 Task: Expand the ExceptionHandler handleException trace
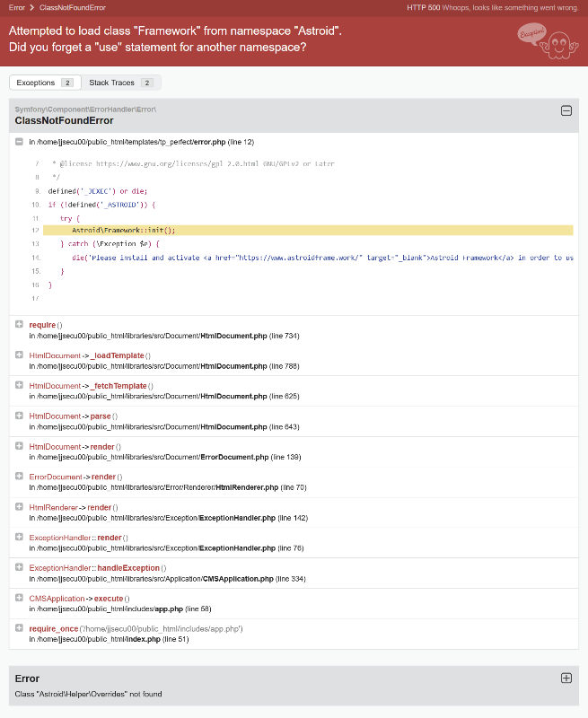point(19,567)
